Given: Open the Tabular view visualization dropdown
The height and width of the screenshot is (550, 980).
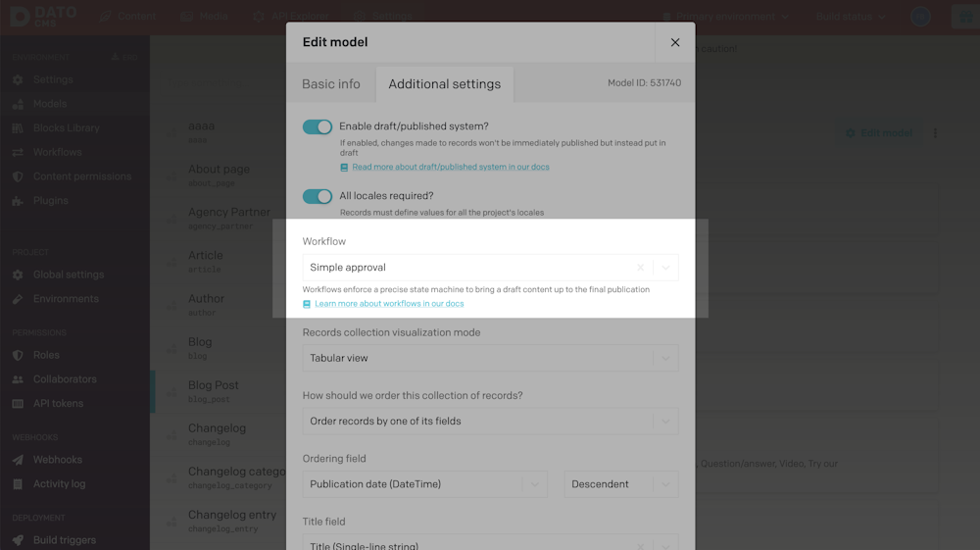Looking at the screenshot, I should pos(491,358).
